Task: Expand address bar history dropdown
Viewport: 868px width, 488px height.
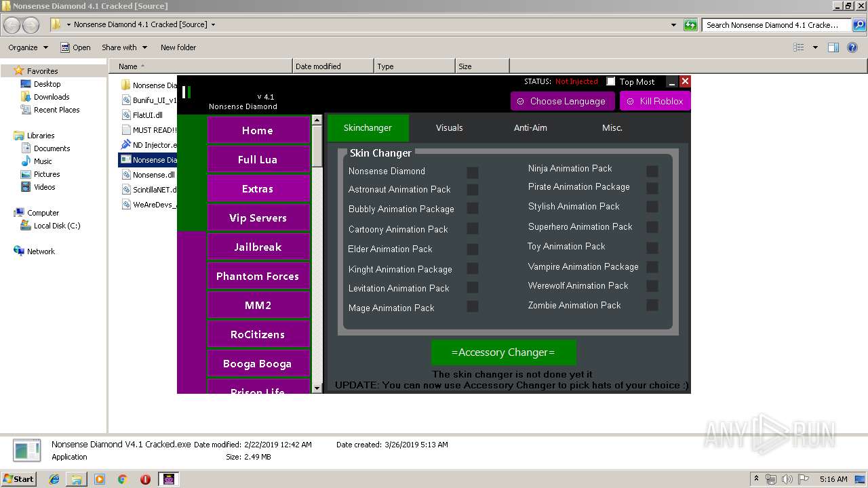Action: pos(673,25)
